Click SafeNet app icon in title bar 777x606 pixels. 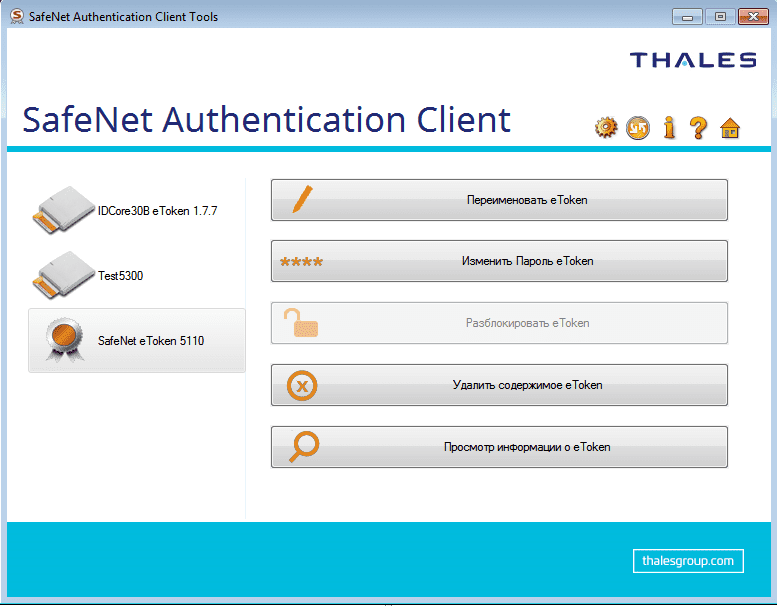[x=17, y=16]
